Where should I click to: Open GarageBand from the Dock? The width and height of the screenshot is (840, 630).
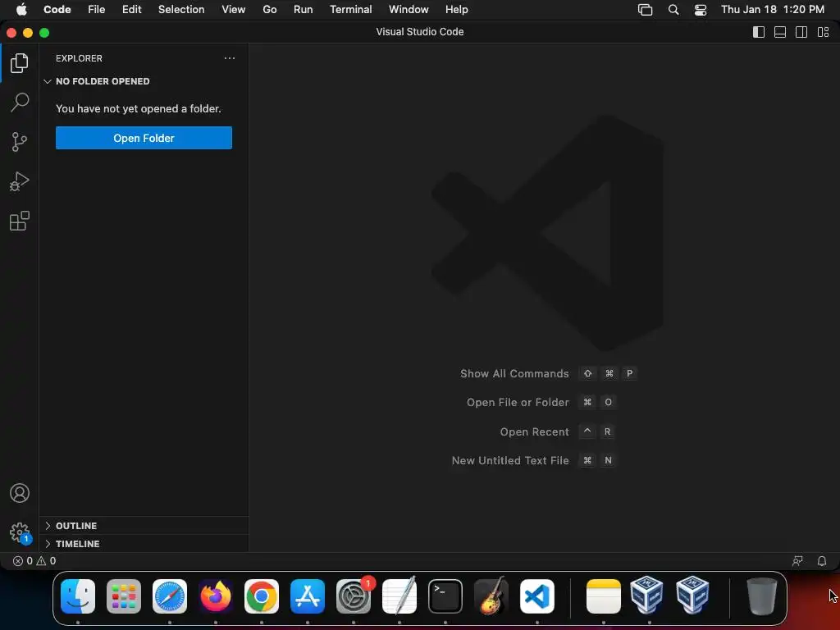point(491,596)
